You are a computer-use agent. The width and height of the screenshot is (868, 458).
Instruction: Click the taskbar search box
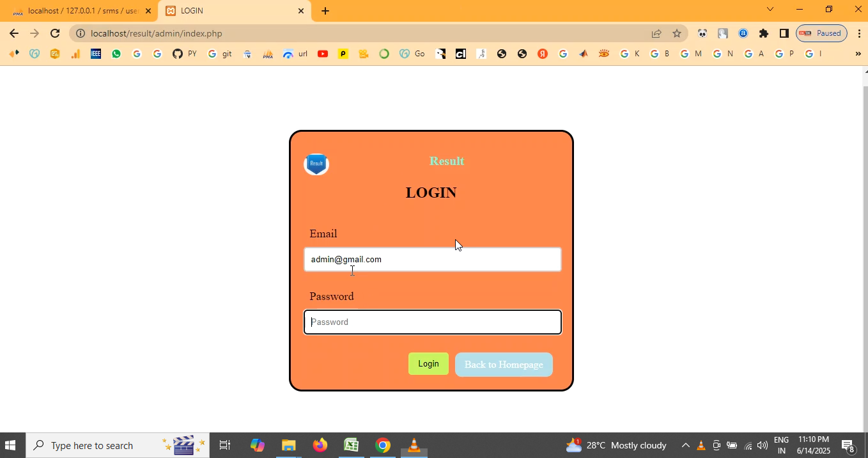118,445
